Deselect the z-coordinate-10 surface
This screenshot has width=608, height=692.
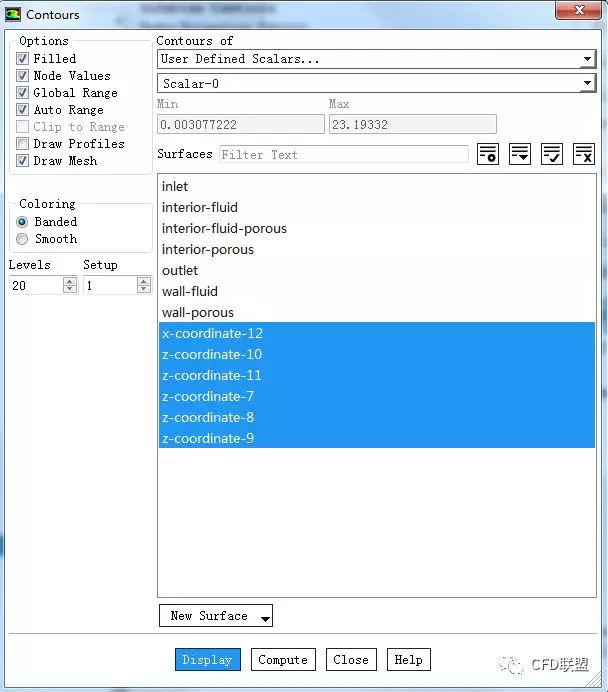coord(376,354)
